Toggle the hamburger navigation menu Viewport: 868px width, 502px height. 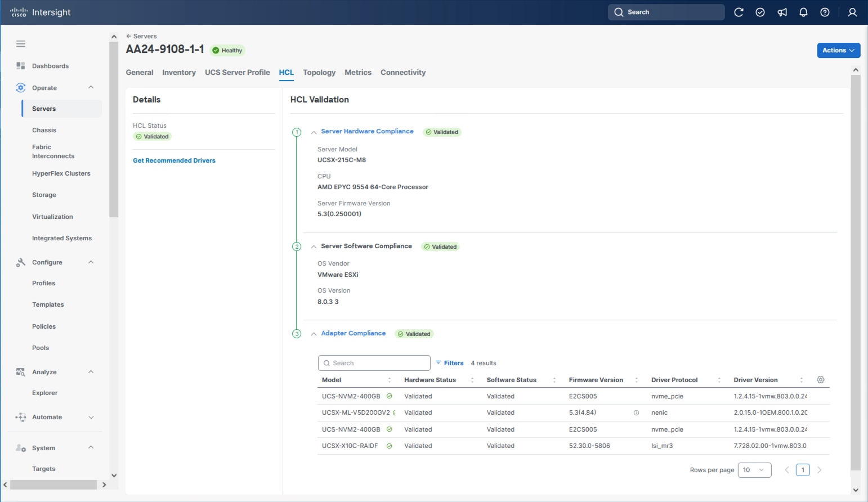(x=21, y=44)
